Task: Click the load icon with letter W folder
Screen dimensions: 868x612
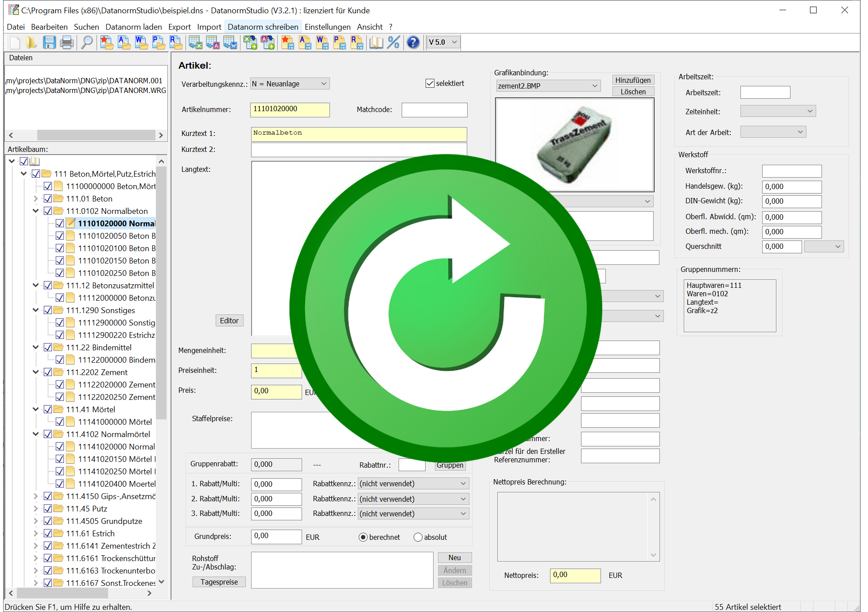Action: point(141,43)
